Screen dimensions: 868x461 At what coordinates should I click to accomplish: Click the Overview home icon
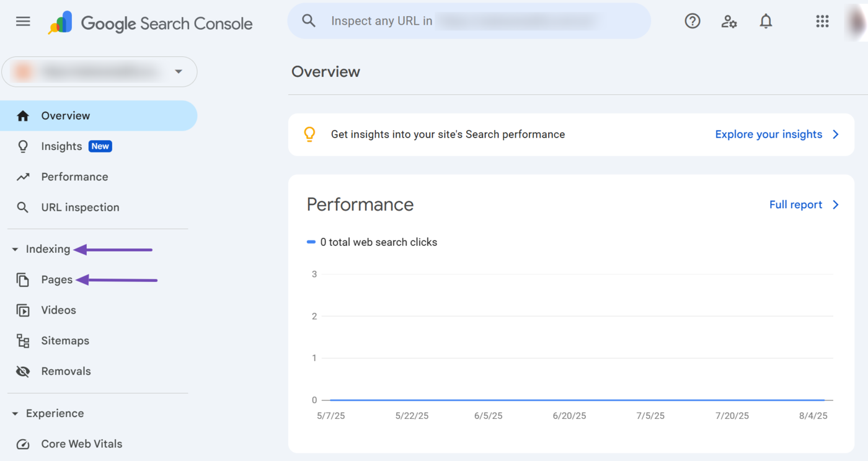(x=23, y=116)
